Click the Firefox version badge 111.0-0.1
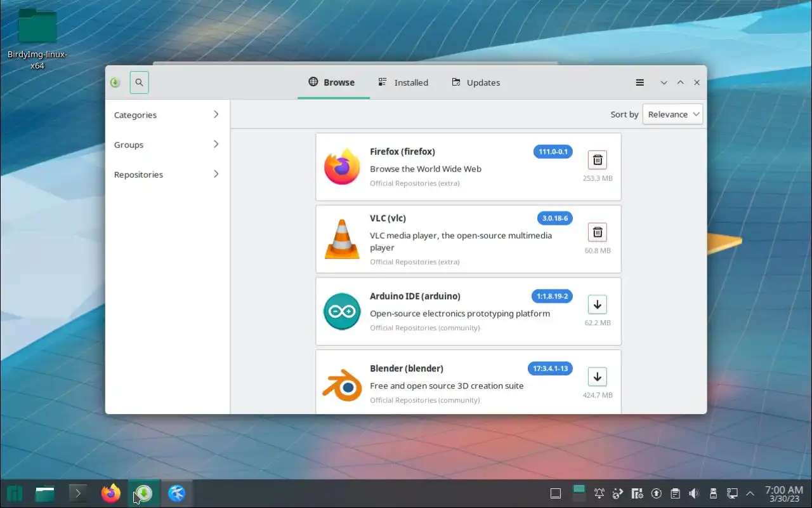The image size is (812, 508). pos(553,152)
